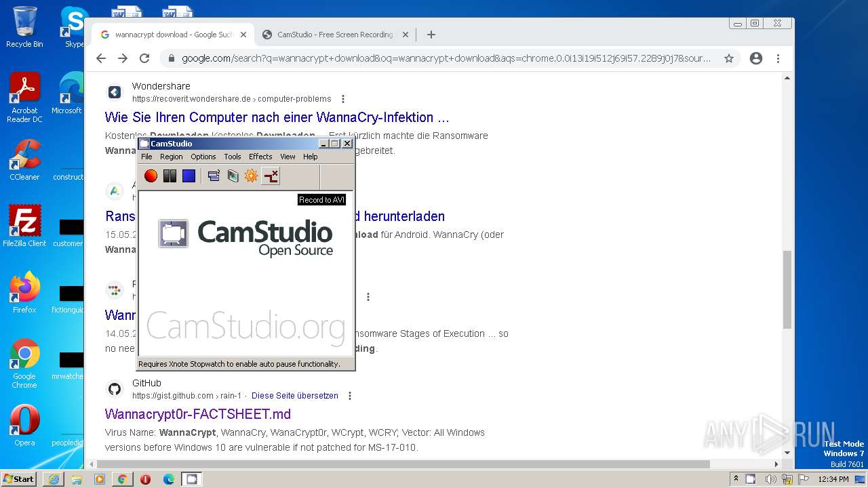This screenshot has height=488, width=868.
Task: Open Opera desktop icon
Action: 24,425
